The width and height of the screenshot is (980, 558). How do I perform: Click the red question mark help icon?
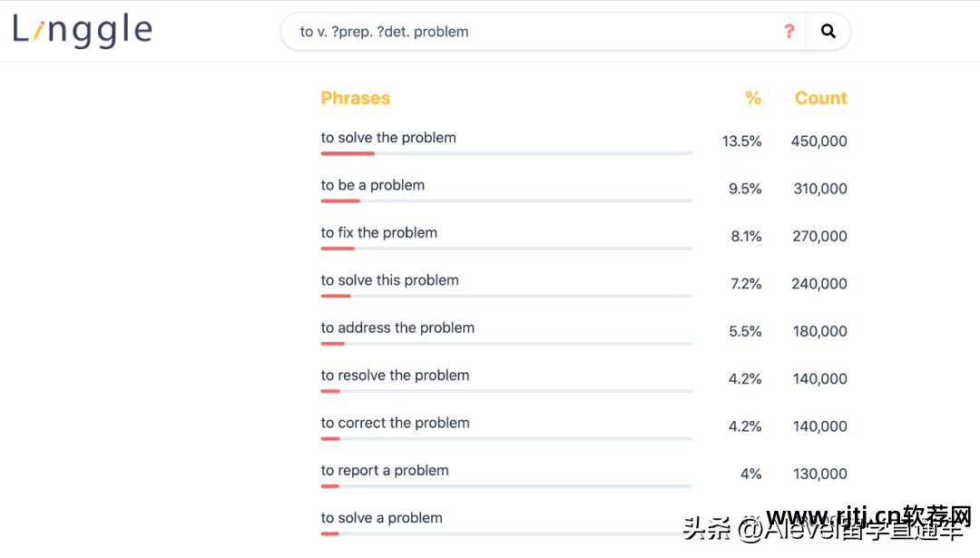[x=789, y=30]
